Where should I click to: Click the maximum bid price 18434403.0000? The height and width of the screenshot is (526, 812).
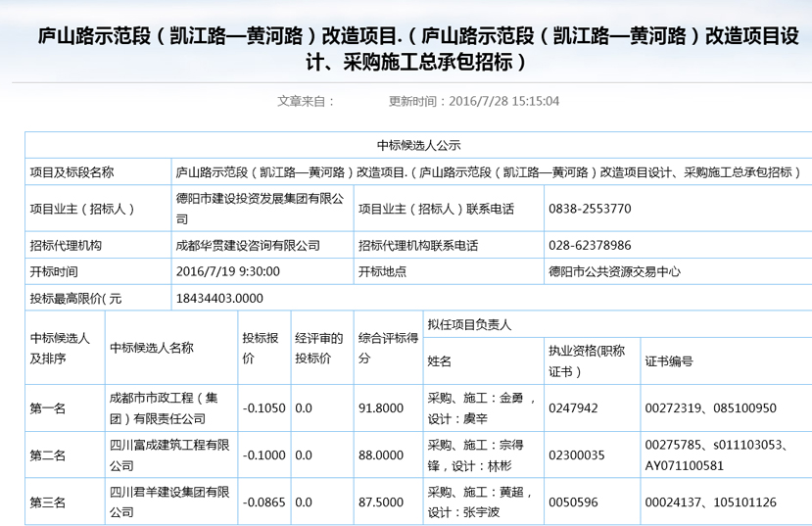click(x=219, y=298)
